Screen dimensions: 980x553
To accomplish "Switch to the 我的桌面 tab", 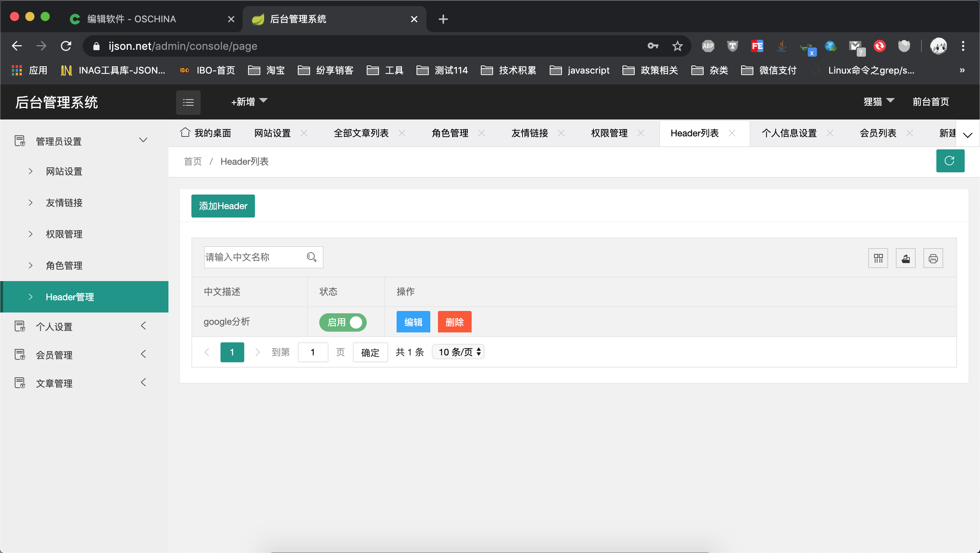I will 207,133.
